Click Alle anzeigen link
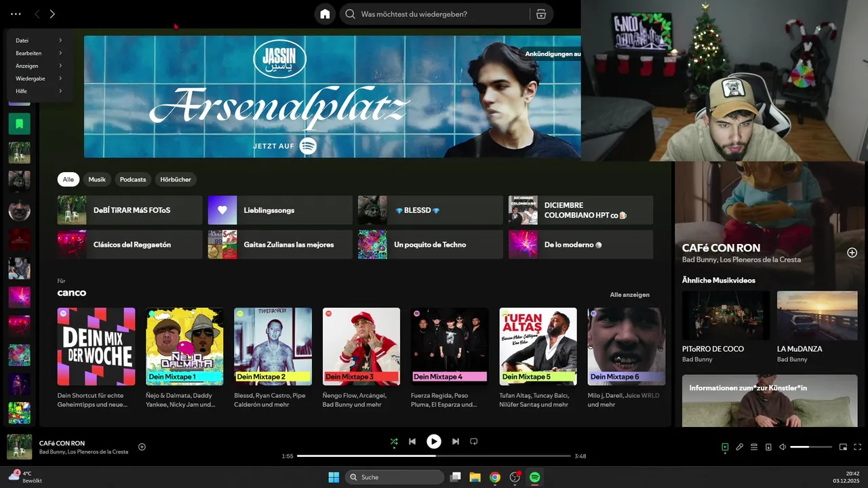Screen dimensions: 868x488 pos(629,295)
